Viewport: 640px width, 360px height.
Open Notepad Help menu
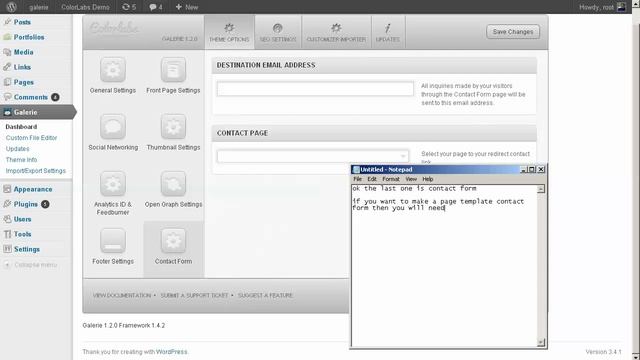point(427,179)
